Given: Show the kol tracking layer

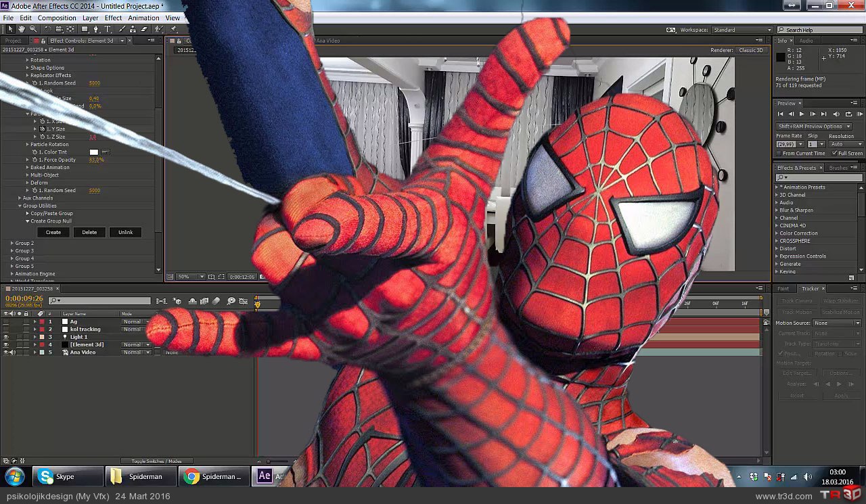Looking at the screenshot, I should (6, 329).
